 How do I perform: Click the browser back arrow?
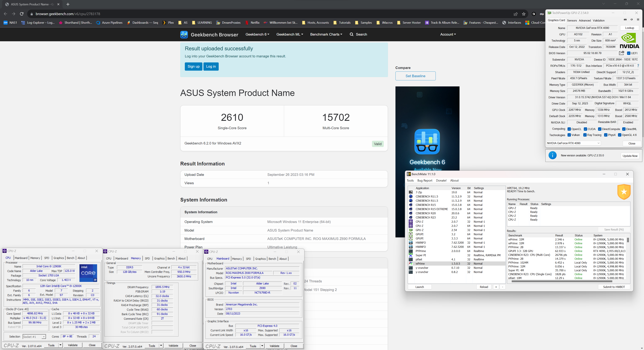coord(6,14)
